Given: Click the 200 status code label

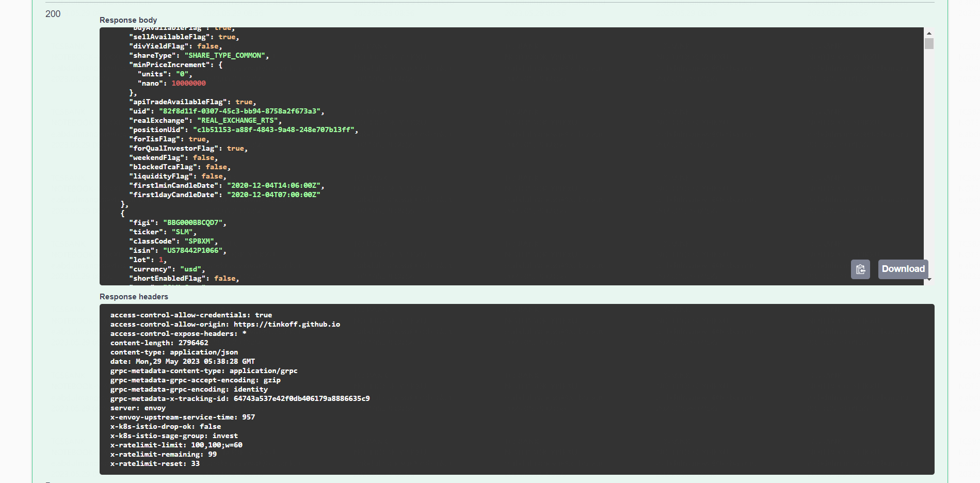Looking at the screenshot, I should pyautogui.click(x=52, y=14).
